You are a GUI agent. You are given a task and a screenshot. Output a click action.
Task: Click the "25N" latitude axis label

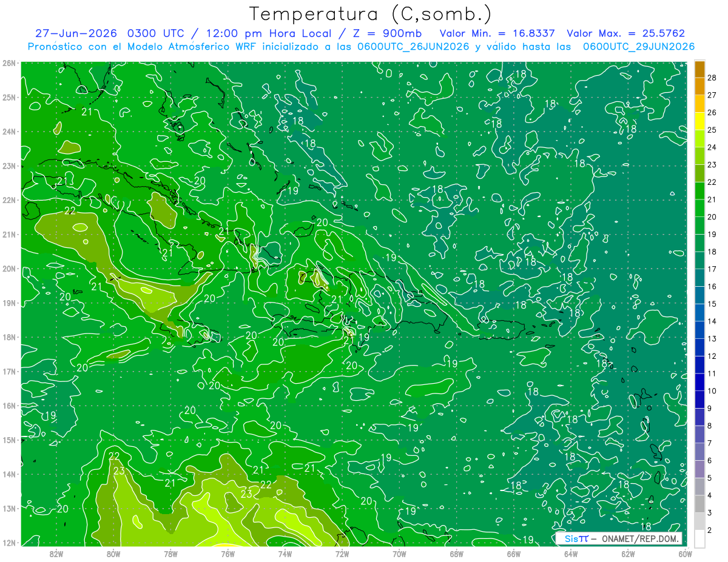(8, 97)
